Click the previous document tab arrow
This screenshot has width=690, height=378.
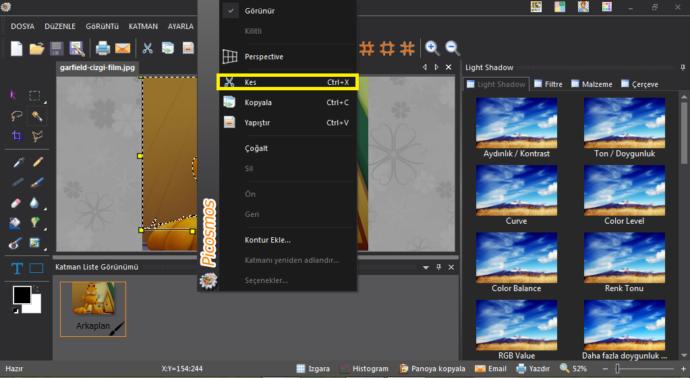tap(425, 67)
